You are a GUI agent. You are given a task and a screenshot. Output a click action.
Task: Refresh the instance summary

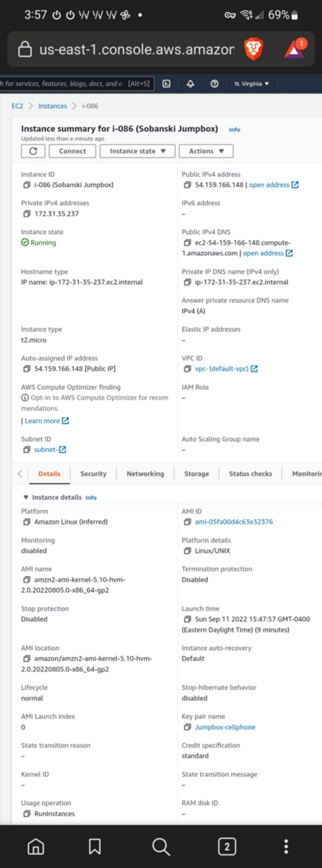point(33,150)
